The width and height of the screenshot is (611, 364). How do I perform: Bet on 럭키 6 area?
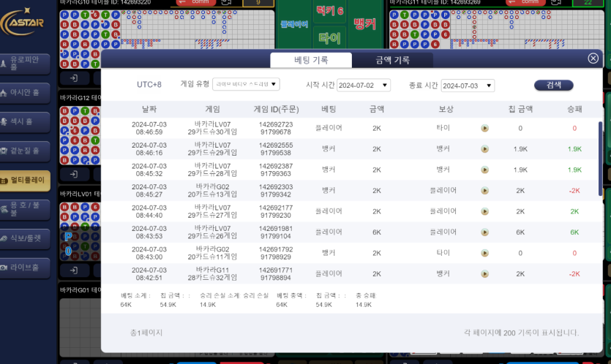click(x=330, y=11)
